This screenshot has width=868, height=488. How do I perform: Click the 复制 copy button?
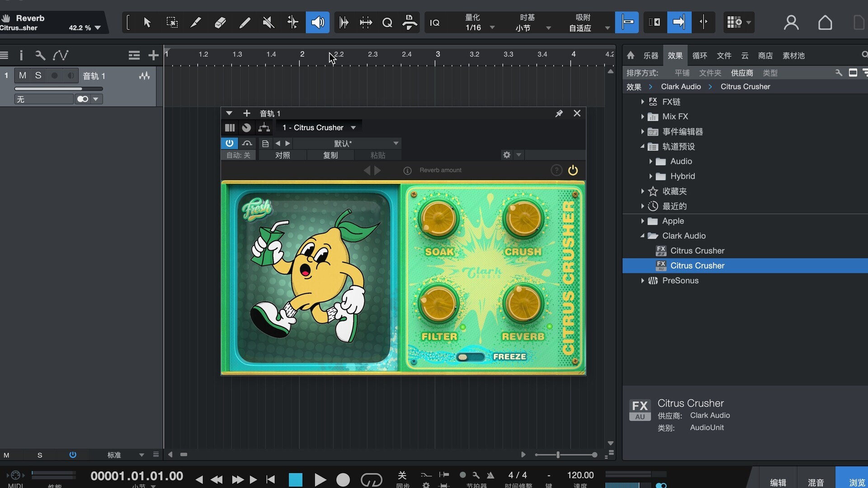pos(330,155)
